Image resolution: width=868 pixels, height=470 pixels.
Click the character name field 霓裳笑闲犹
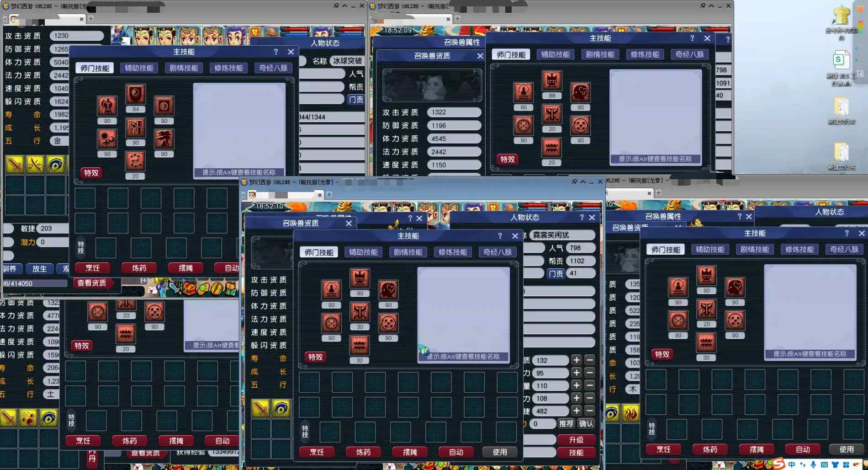pos(562,235)
